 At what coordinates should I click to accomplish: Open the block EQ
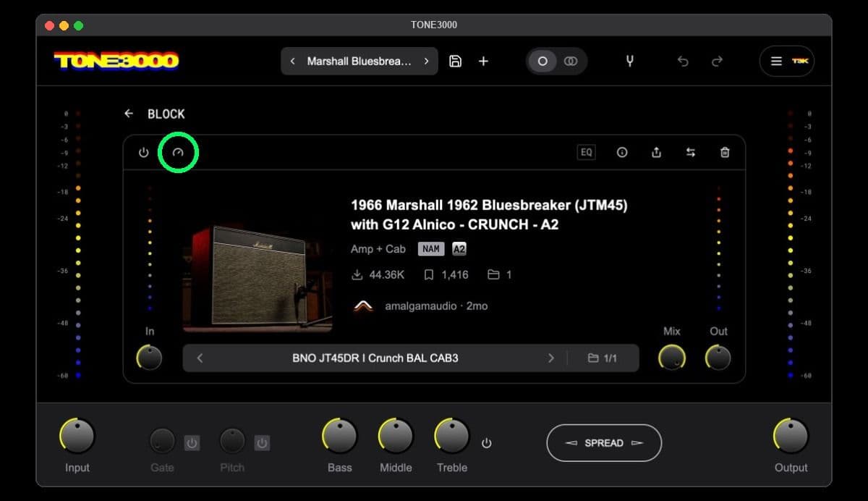(586, 152)
